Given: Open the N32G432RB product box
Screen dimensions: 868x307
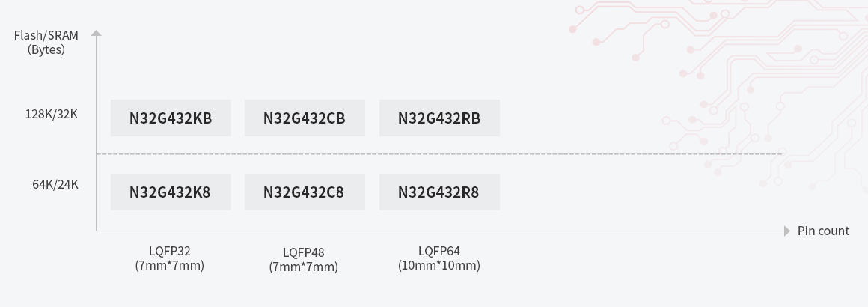Looking at the screenshot, I should click(x=439, y=118).
